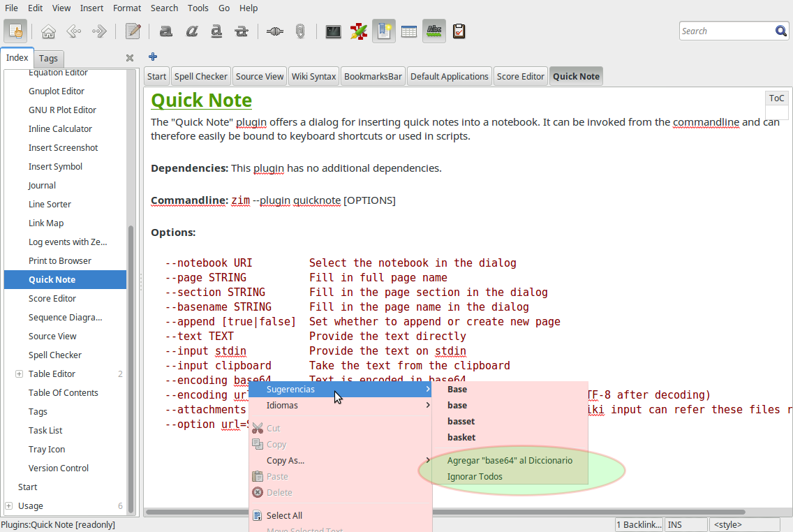Screen dimensions: 793x532
Task: Toggle the editable notebook pencil icon
Action: coord(133,31)
